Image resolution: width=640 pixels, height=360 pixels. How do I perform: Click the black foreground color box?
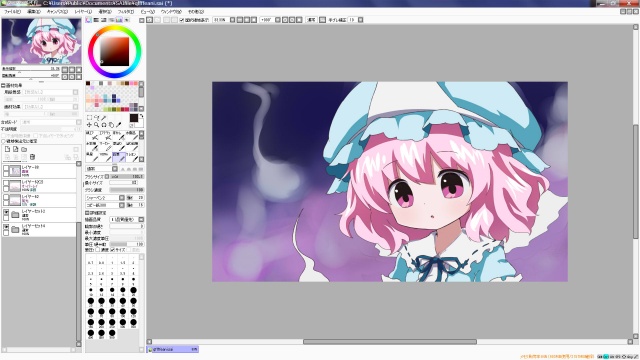133,118
